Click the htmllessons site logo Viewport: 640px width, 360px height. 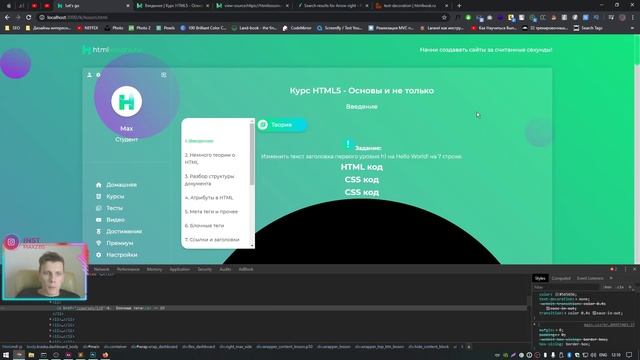pyautogui.click(x=112, y=50)
